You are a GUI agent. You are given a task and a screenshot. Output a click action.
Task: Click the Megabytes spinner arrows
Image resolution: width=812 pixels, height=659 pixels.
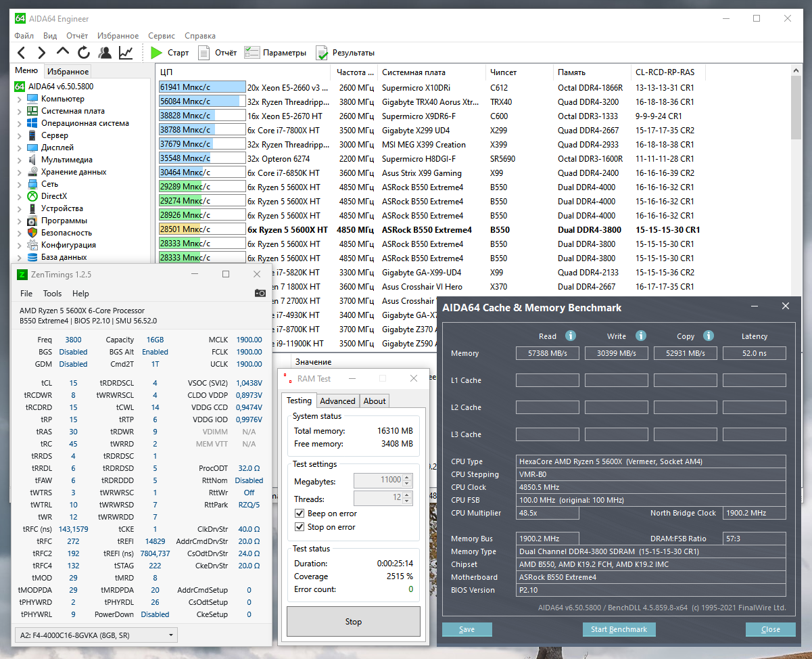[407, 480]
